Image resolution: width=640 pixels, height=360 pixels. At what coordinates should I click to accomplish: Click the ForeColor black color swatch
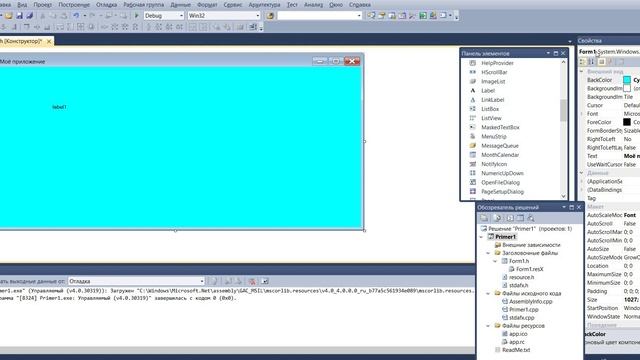[627, 122]
